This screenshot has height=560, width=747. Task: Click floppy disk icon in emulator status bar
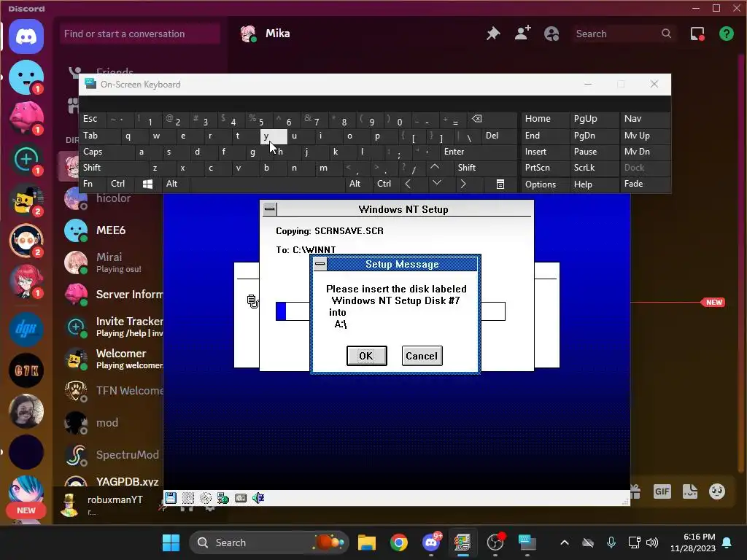[170, 498]
